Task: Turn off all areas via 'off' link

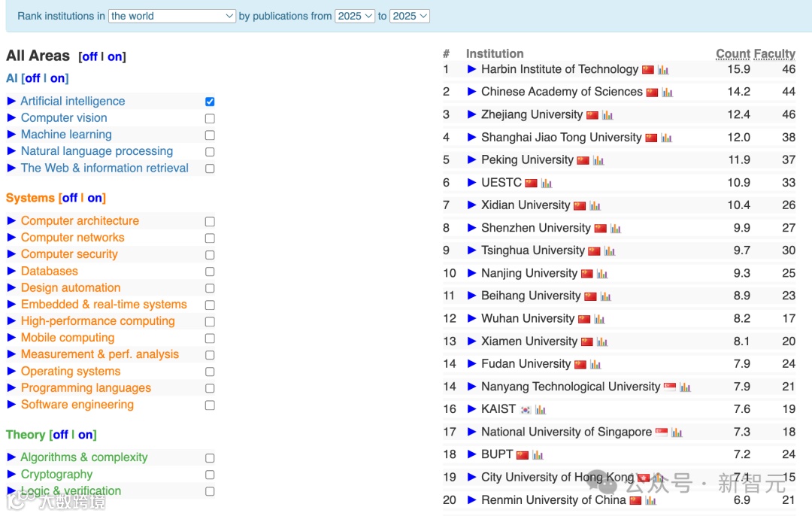Action: coord(89,56)
